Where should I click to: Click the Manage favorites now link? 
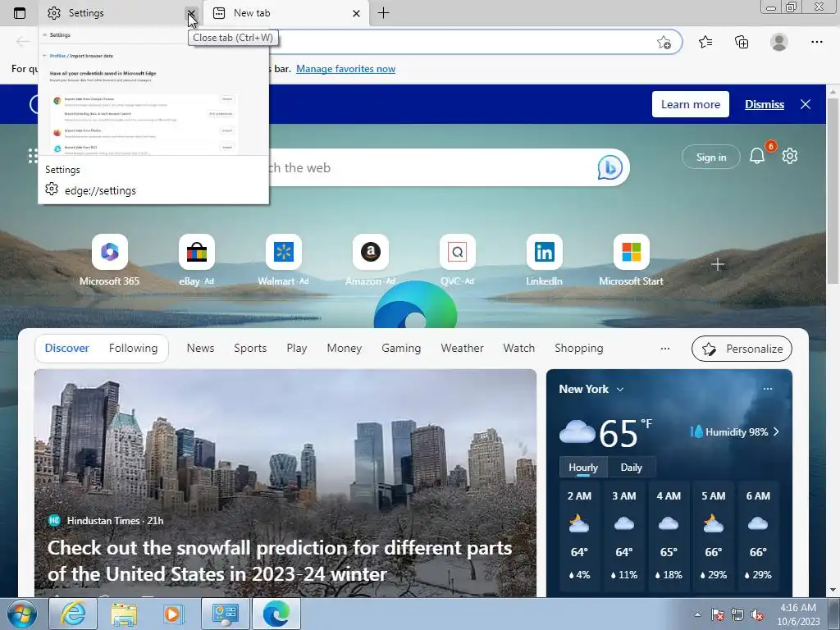345,69
